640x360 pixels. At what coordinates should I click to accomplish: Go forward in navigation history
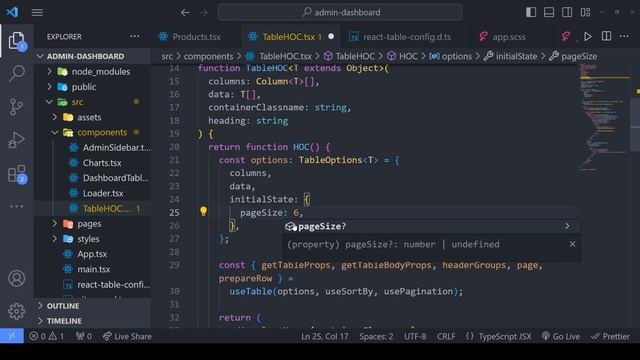pos(203,13)
